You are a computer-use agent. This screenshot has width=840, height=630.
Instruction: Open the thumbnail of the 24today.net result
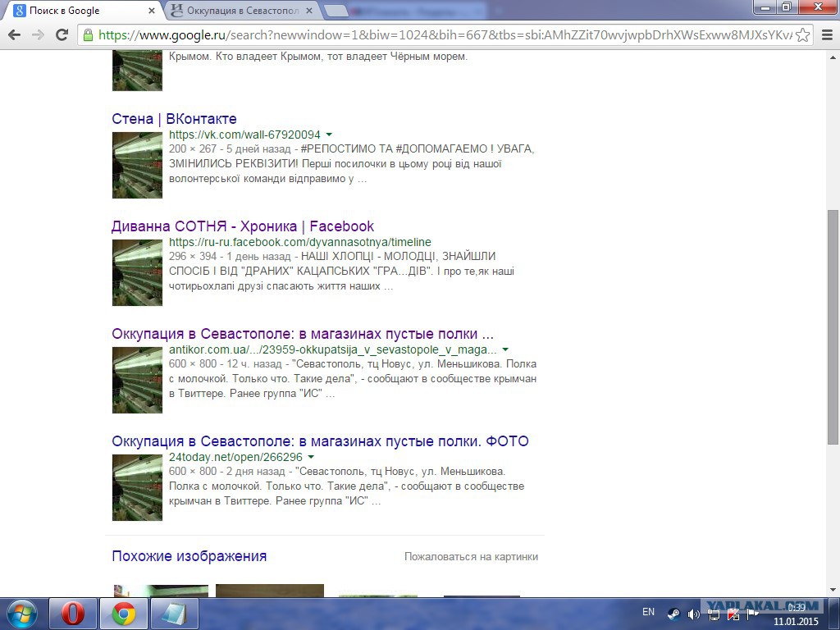[137, 487]
